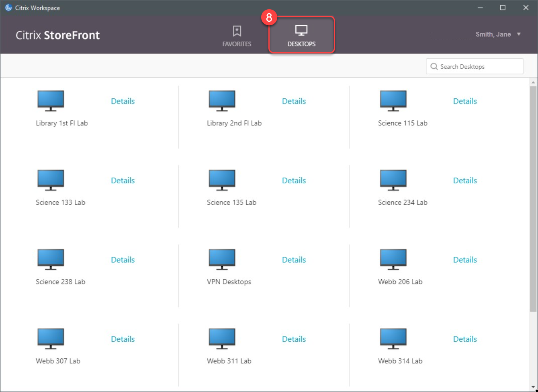
Task: Launch the Science 133 Lab monitor icon
Action: click(x=51, y=180)
